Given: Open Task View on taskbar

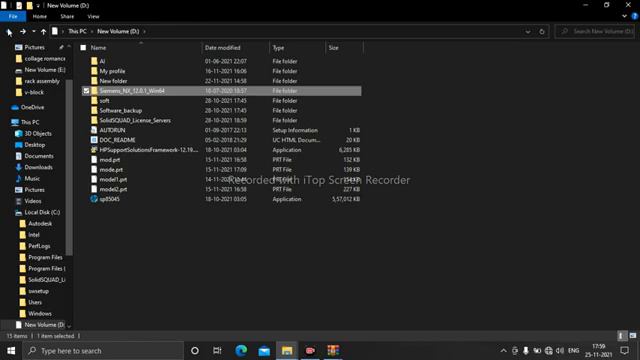Looking at the screenshot, I should pos(217,351).
